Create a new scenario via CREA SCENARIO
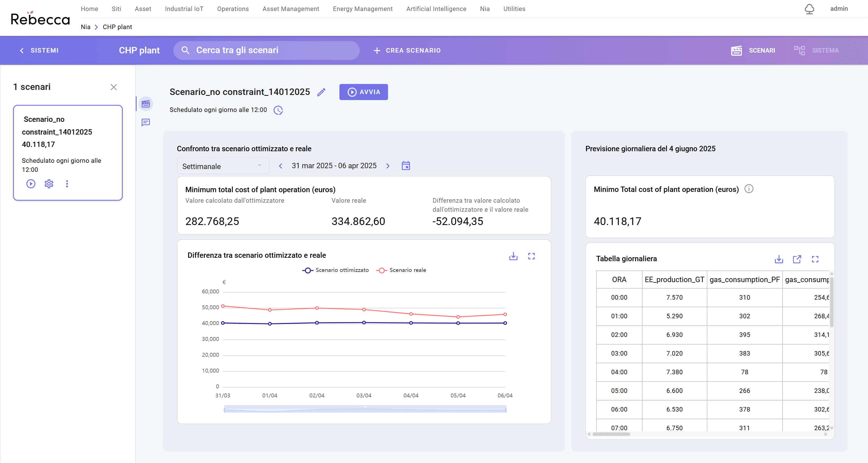868x463 pixels. (x=407, y=51)
